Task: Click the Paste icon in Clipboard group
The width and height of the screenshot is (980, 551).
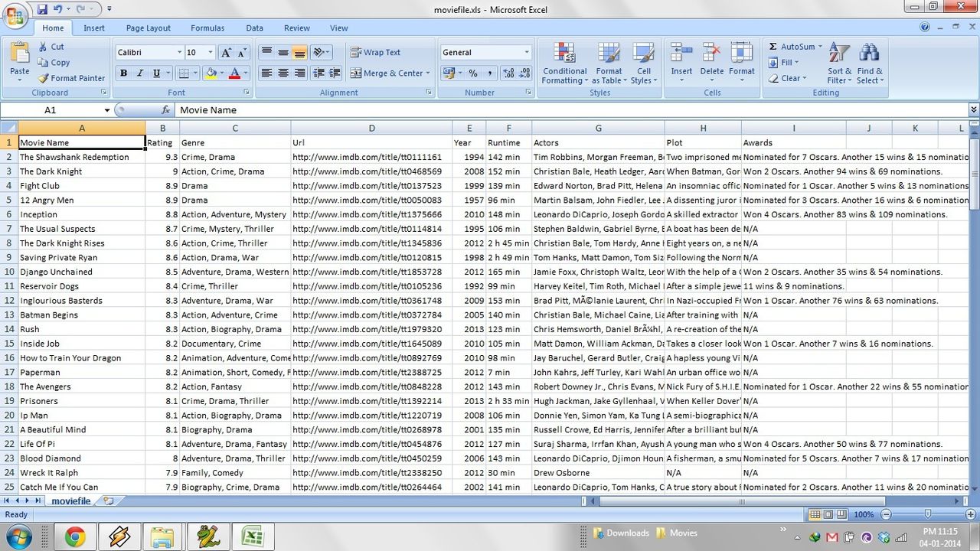Action: pyautogui.click(x=19, y=54)
